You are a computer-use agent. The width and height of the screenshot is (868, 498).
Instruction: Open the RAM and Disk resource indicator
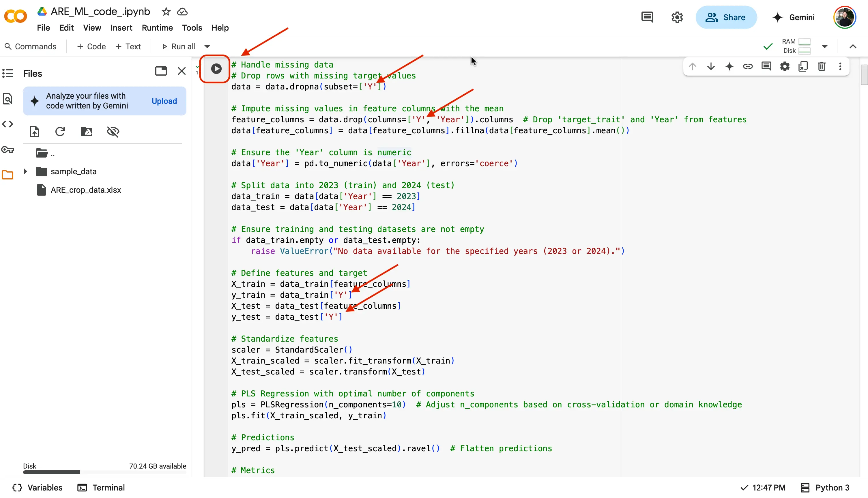[x=796, y=46]
